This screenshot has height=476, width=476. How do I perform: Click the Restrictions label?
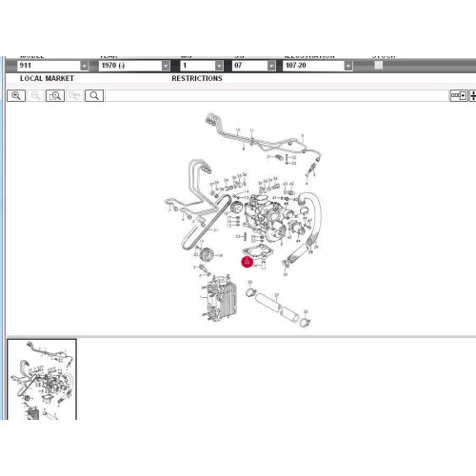pyautogui.click(x=197, y=78)
